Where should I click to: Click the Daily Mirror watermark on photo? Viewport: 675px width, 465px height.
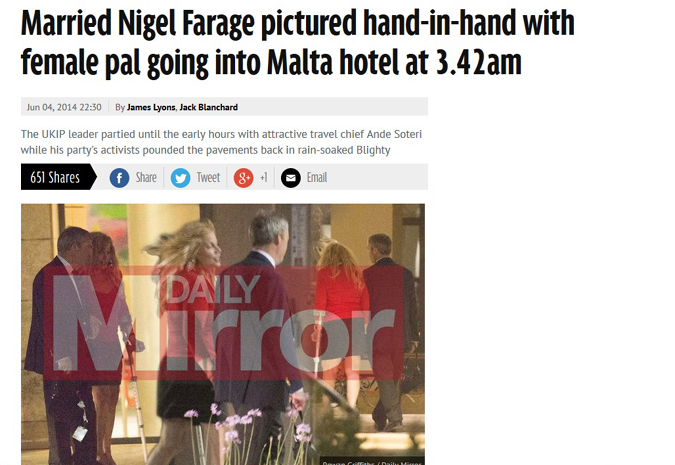click(x=224, y=323)
